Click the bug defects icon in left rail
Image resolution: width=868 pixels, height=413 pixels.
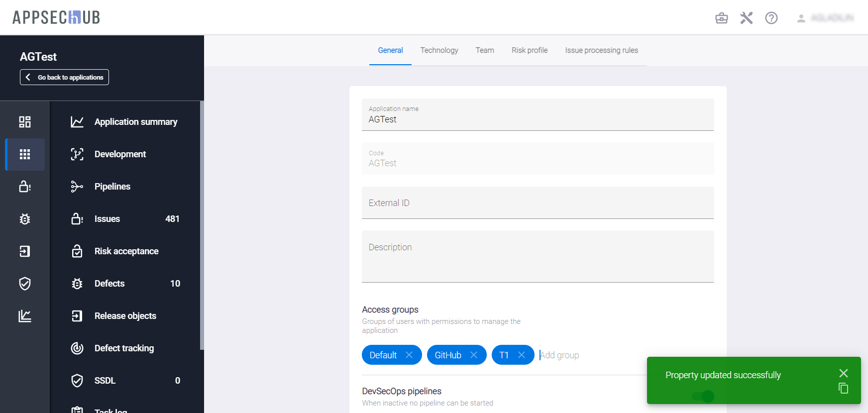click(25, 219)
